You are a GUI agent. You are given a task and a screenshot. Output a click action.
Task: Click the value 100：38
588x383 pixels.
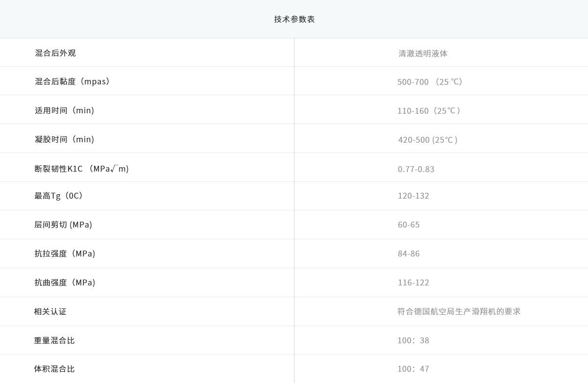tap(414, 340)
